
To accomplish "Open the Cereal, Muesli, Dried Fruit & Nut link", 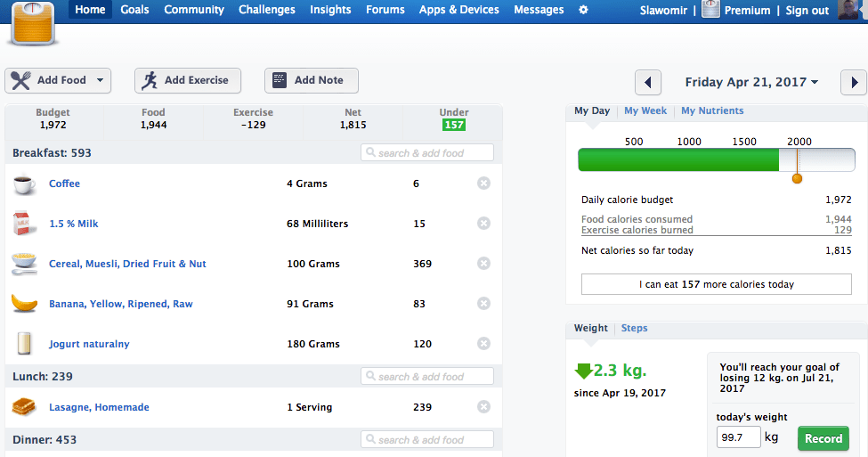I will (127, 264).
